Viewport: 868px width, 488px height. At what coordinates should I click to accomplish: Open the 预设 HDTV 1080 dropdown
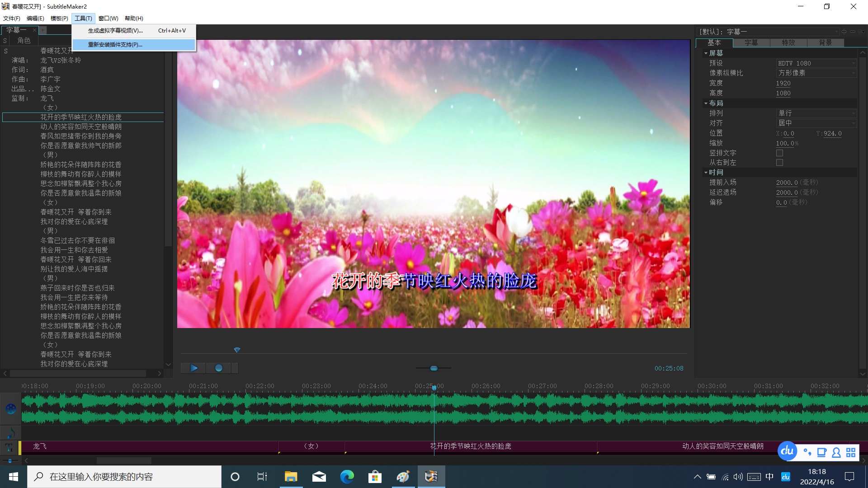[816, 63]
